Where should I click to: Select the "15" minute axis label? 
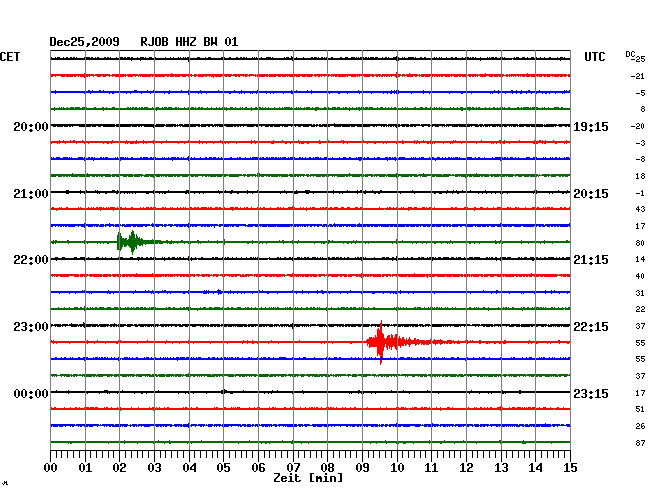(570, 468)
